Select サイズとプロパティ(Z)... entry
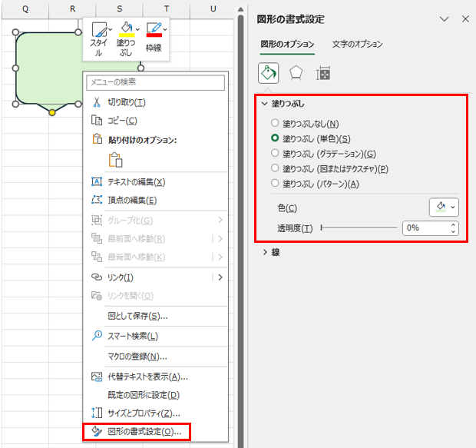 click(x=155, y=413)
